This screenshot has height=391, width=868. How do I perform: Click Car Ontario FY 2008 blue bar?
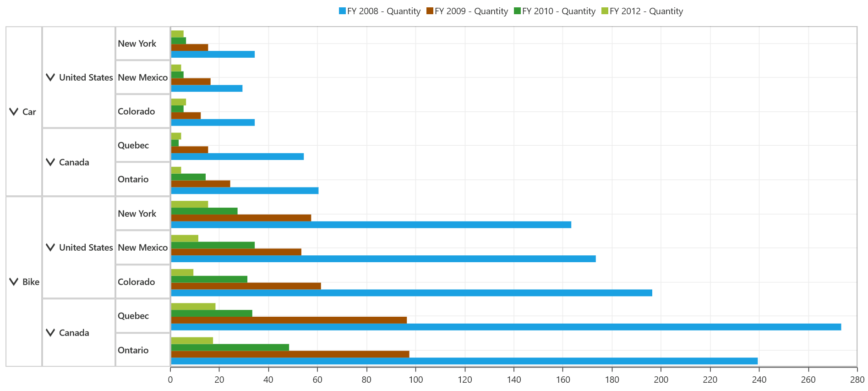[245, 191]
